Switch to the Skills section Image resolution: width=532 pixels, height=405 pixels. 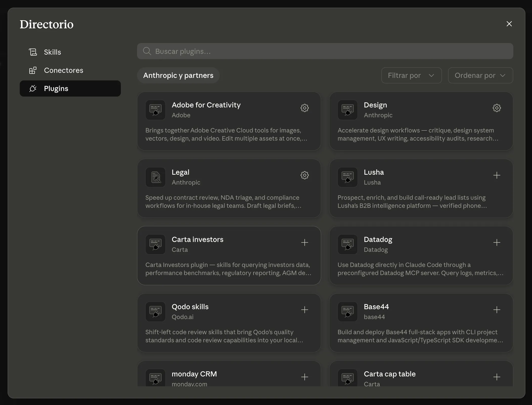pos(70,52)
